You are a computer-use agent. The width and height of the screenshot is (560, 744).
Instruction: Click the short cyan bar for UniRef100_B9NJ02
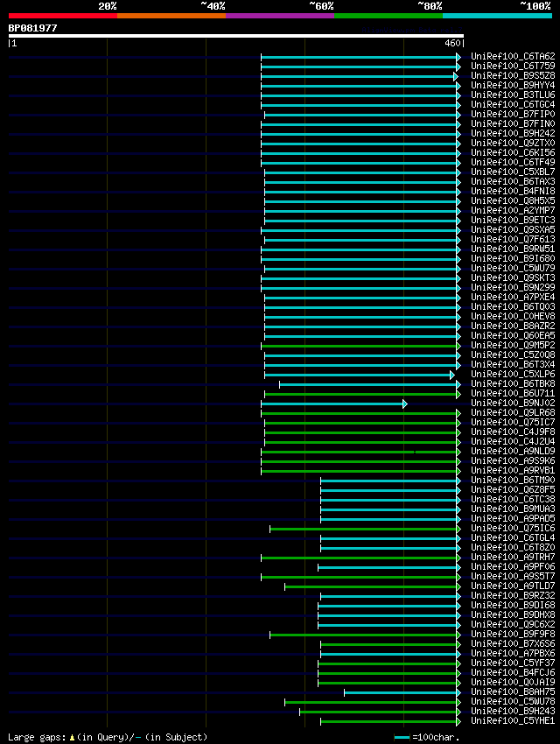click(x=332, y=404)
